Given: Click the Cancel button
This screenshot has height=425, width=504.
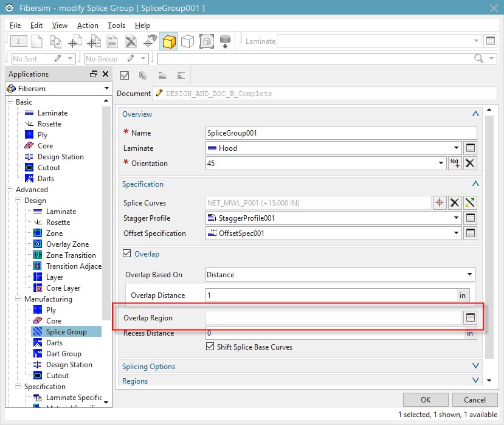Looking at the screenshot, I should click(x=475, y=399).
